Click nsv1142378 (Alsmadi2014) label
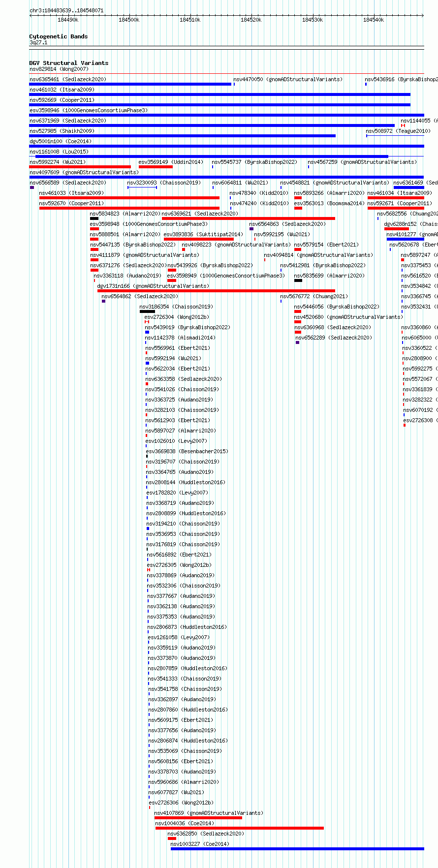This screenshot has height=868, width=438. [181, 338]
